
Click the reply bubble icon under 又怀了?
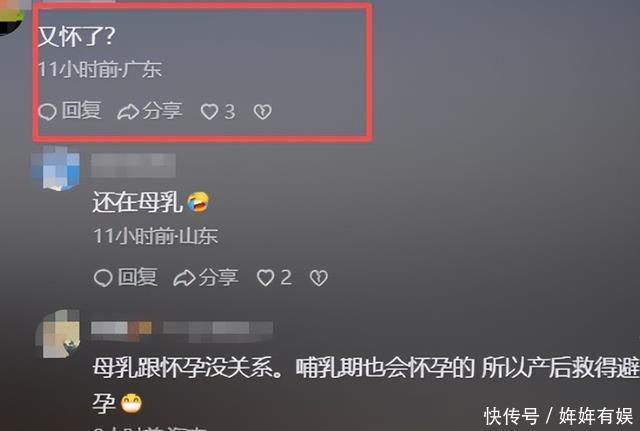(47, 111)
